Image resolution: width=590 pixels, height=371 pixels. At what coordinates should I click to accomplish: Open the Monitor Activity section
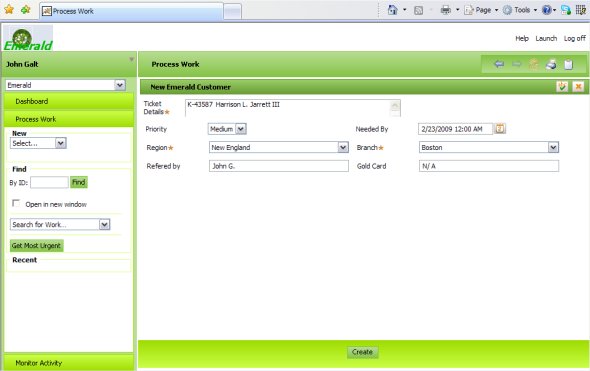click(x=68, y=363)
